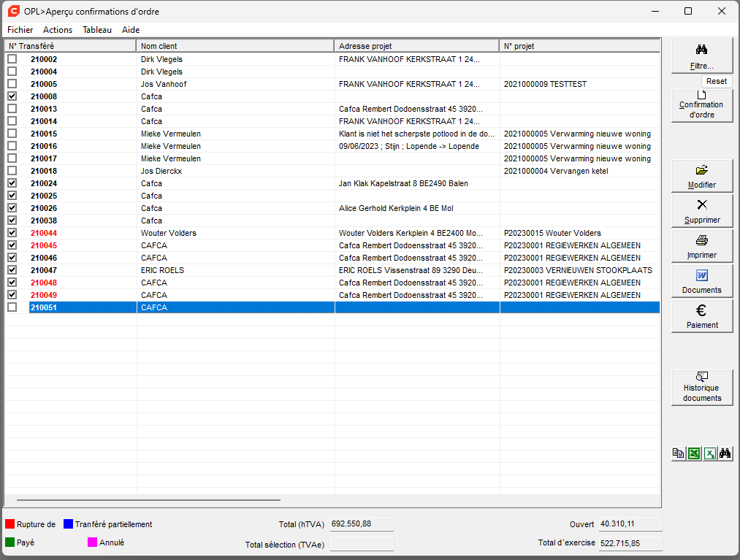Click the copy documents icon
740x560 pixels.
pyautogui.click(x=678, y=453)
